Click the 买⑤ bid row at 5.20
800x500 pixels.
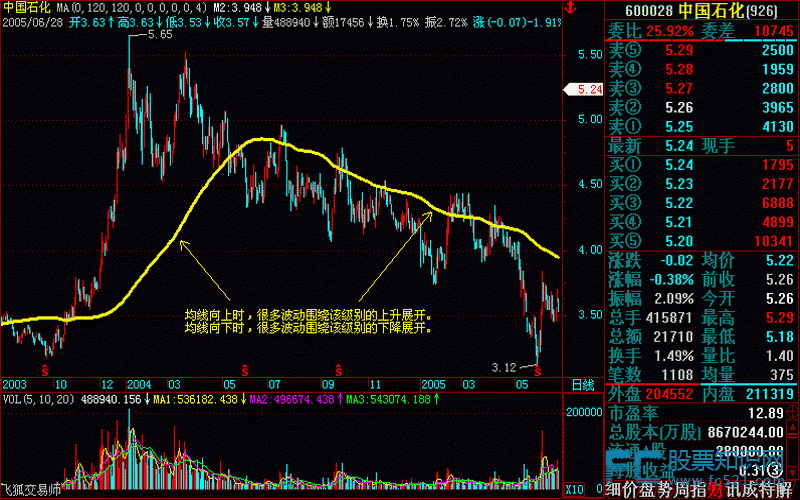coord(702,241)
